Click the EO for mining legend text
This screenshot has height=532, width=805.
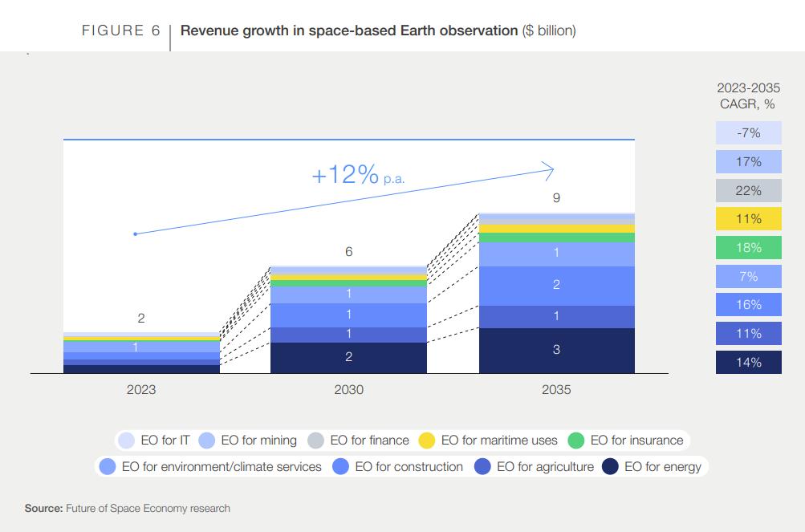(x=258, y=441)
